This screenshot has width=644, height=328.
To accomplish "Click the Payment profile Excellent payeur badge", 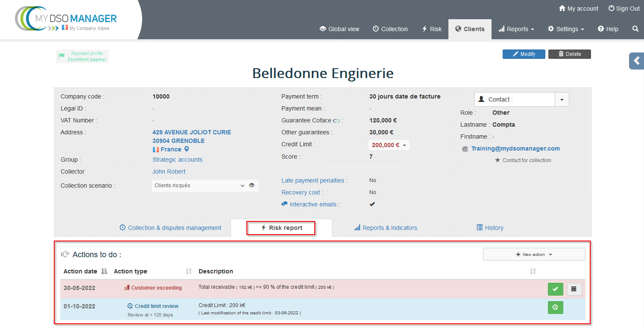I will click(x=82, y=56).
